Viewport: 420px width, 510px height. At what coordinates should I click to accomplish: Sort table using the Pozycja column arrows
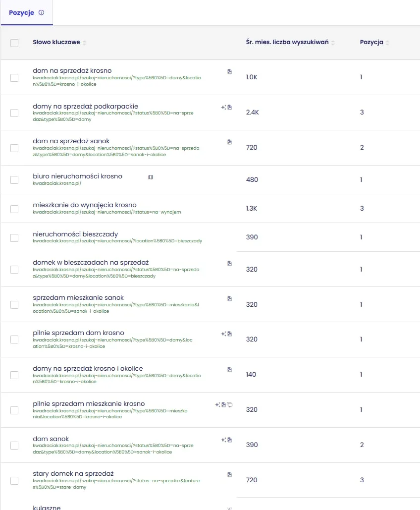[x=387, y=43]
